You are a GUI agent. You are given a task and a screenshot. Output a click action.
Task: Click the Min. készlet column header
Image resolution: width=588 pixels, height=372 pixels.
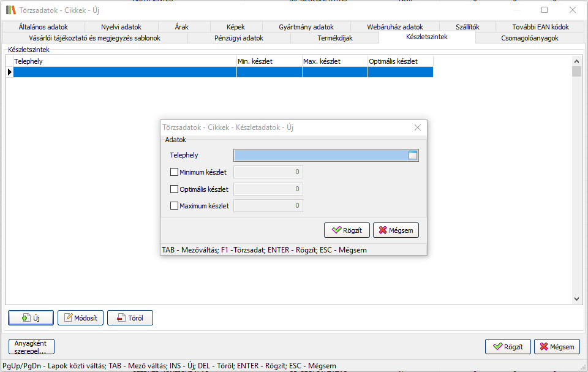tap(269, 61)
